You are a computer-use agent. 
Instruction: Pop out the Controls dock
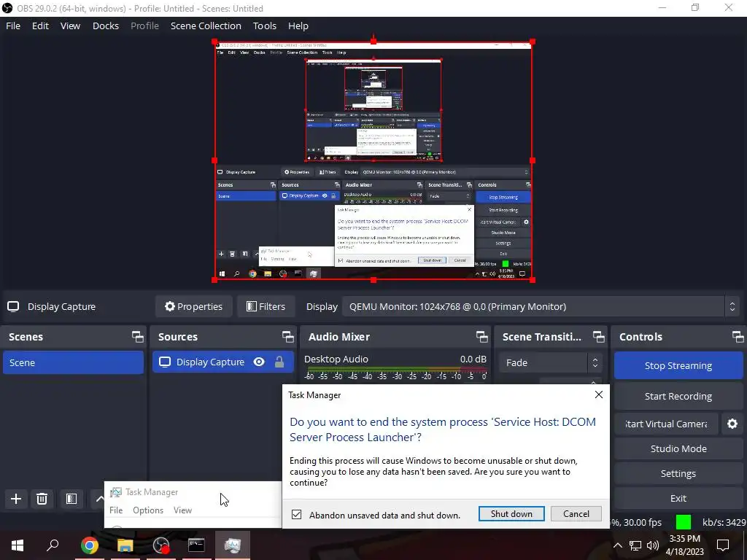click(x=738, y=337)
